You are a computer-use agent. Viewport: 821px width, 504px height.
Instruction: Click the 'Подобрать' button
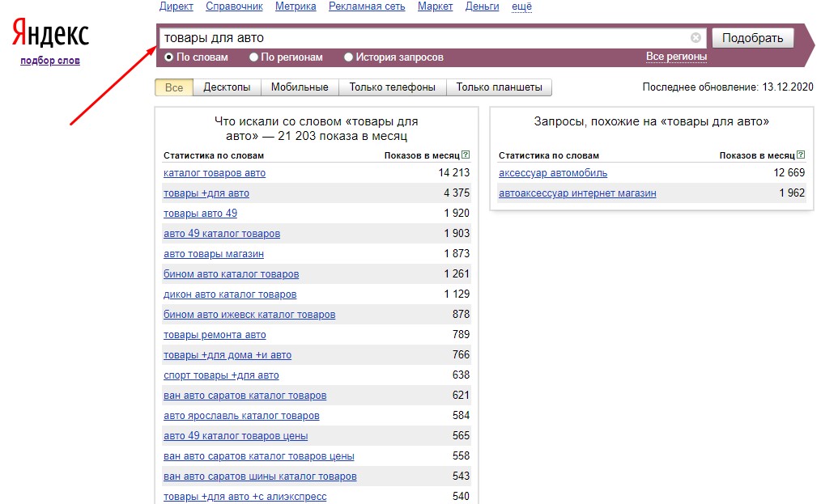[x=752, y=38]
